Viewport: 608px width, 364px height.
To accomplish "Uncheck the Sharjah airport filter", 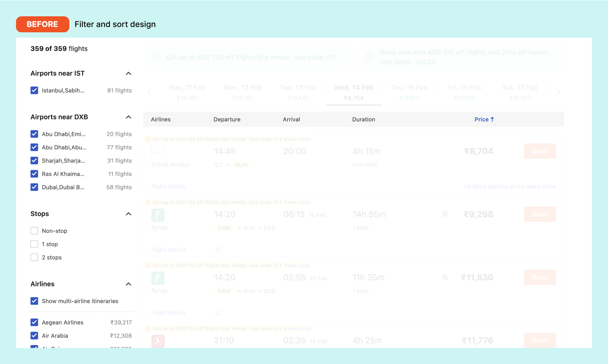I will 34,161.
